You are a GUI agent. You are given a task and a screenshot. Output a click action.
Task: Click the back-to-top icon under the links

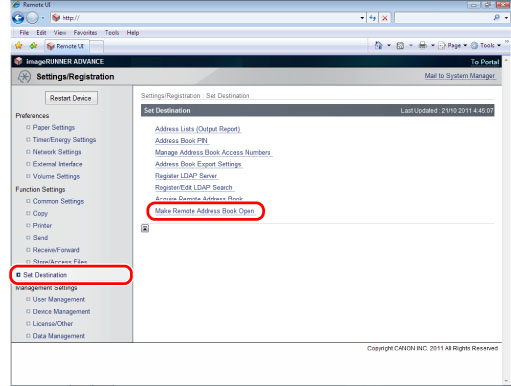click(x=145, y=228)
